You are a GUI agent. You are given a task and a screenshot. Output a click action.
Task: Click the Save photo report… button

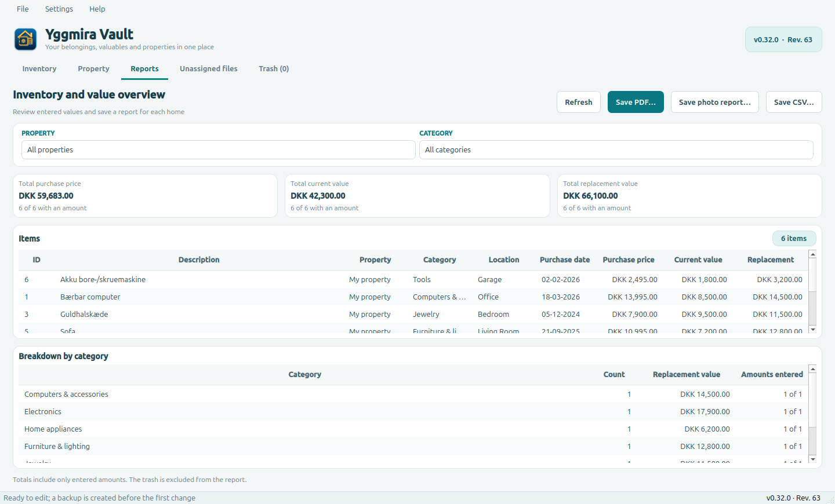(x=715, y=102)
